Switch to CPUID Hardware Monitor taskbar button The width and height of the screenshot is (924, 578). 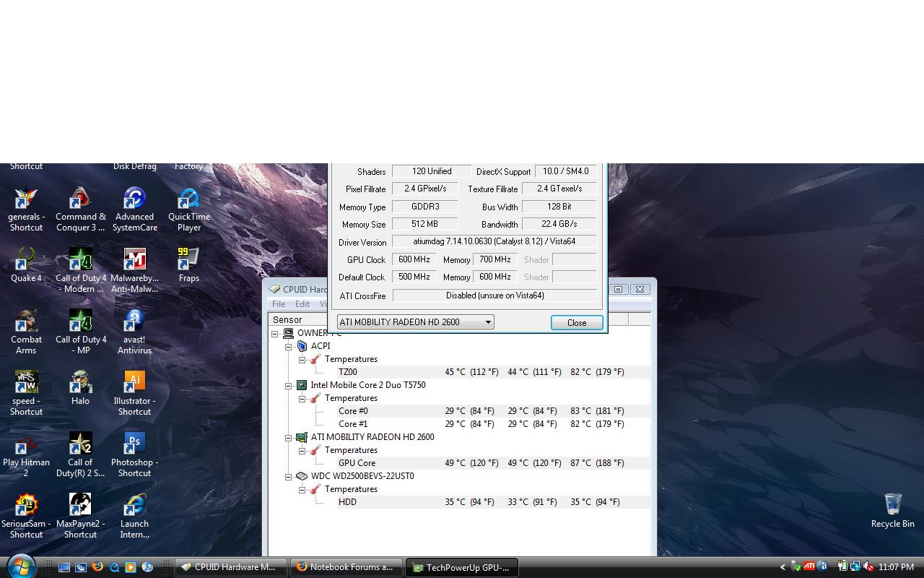(231, 567)
